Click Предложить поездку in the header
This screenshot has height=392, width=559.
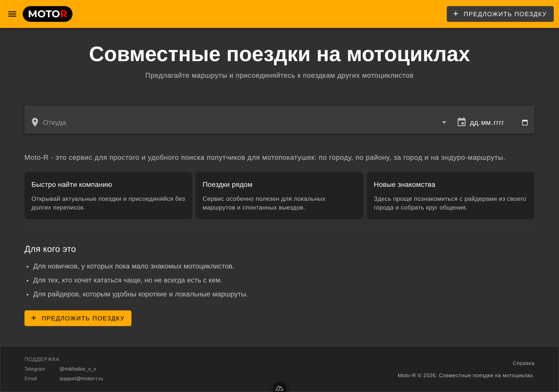click(x=500, y=14)
